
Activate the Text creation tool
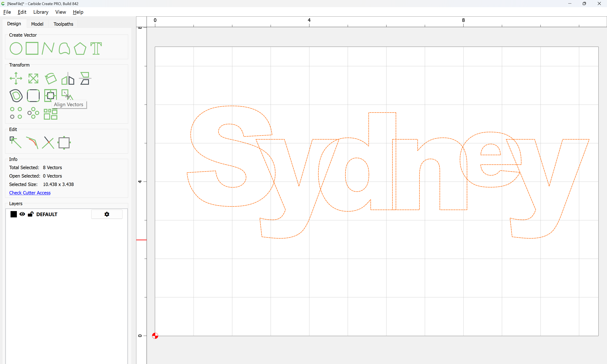tap(96, 48)
